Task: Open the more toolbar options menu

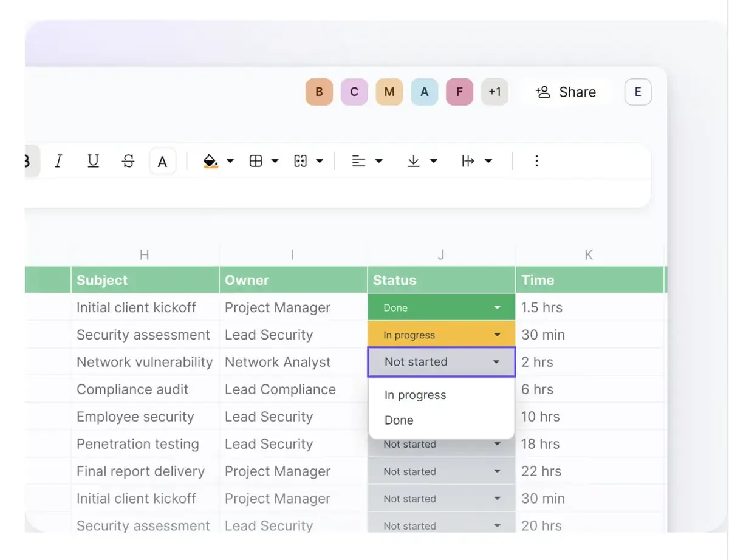Action: click(x=536, y=160)
